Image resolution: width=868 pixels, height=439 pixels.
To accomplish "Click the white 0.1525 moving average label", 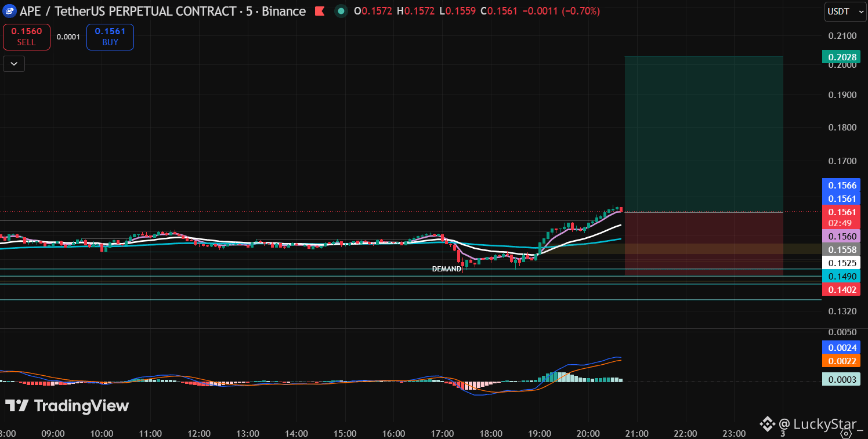I will [x=841, y=263].
